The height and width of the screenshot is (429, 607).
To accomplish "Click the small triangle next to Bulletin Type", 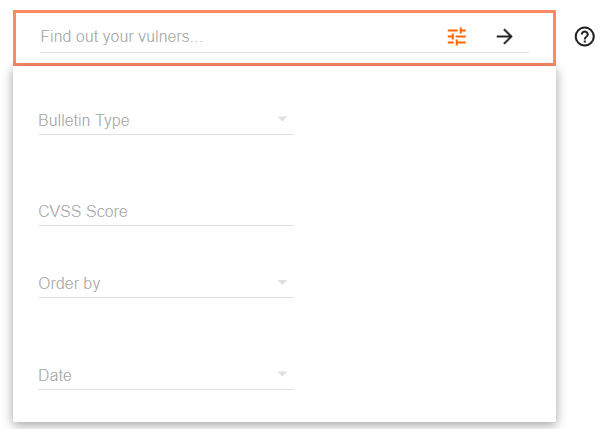I will pyautogui.click(x=282, y=120).
